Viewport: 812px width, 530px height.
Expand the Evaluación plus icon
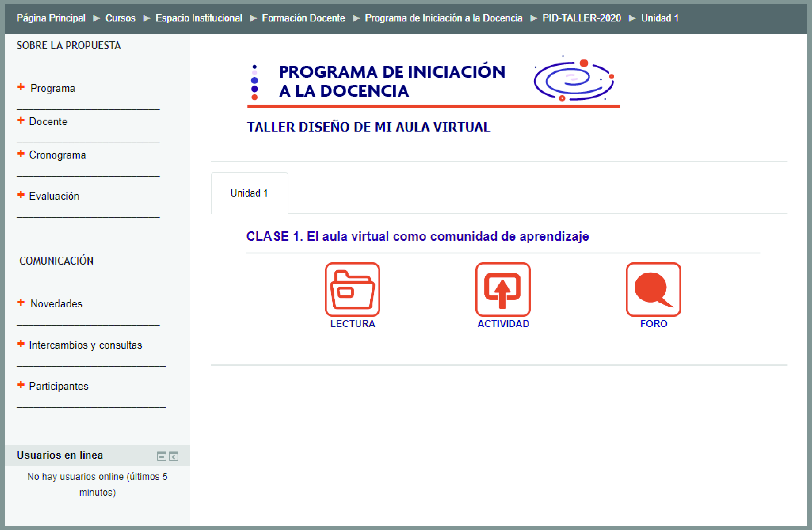point(21,194)
